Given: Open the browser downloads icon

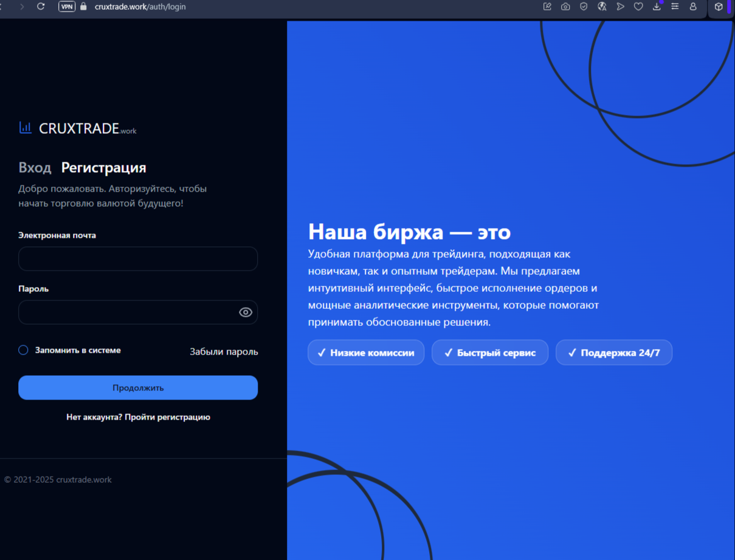Looking at the screenshot, I should 657,7.
